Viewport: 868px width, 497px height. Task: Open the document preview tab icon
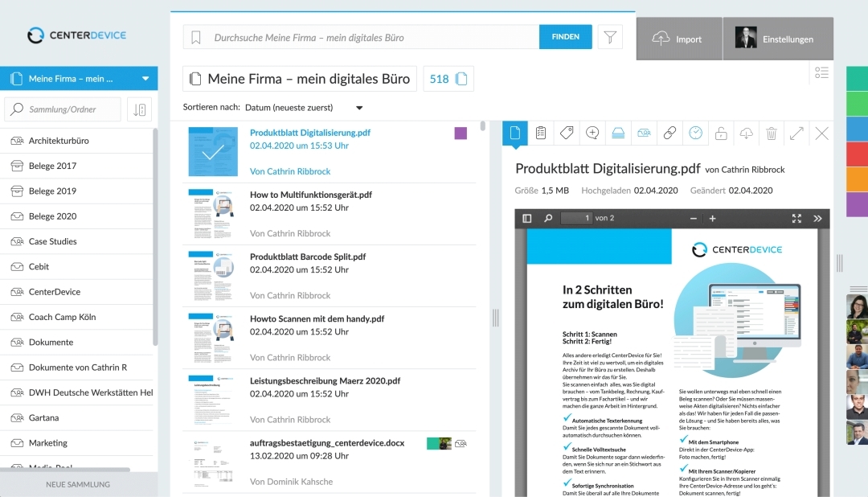[x=515, y=133]
